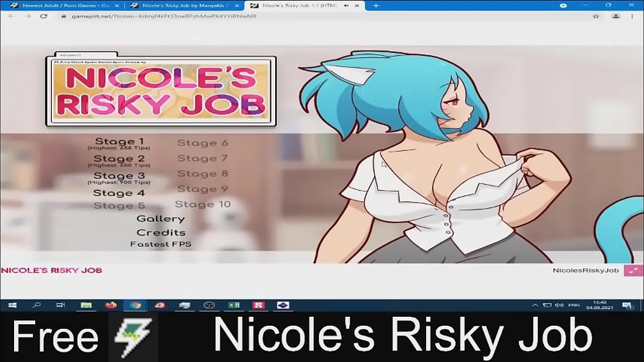
Task: Click ENG language indicator
Action: (574, 305)
